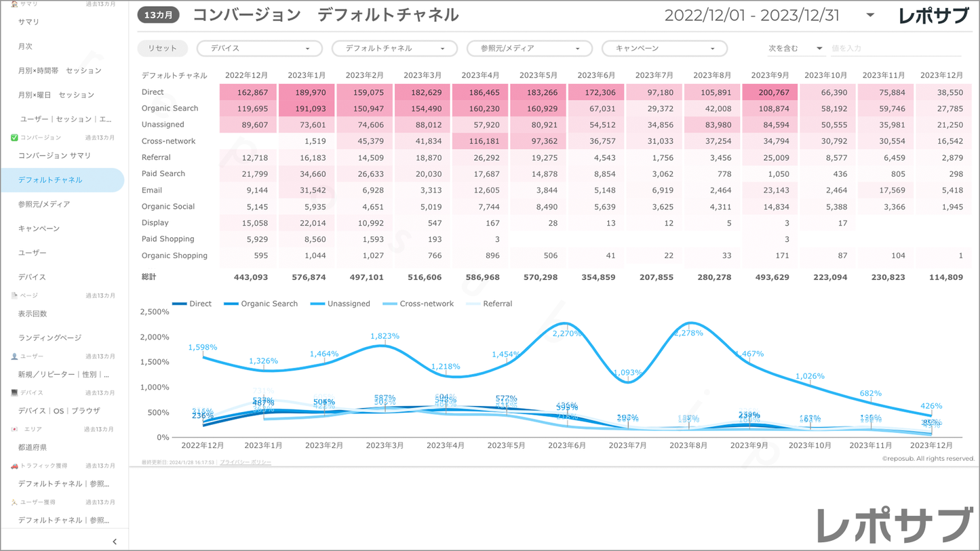Click the green checkmark コンバージョン section icon
980x551 pixels.
14,138
